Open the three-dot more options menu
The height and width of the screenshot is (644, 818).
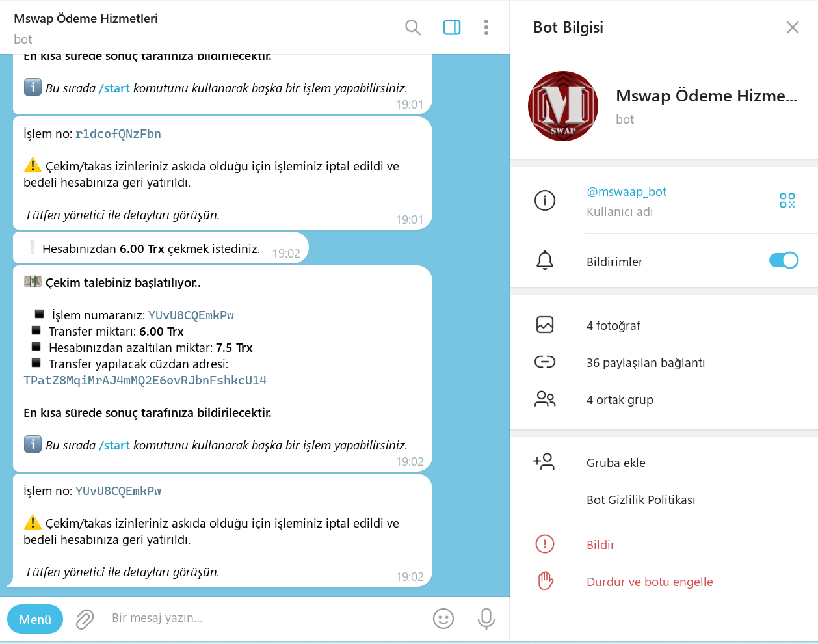point(486,27)
